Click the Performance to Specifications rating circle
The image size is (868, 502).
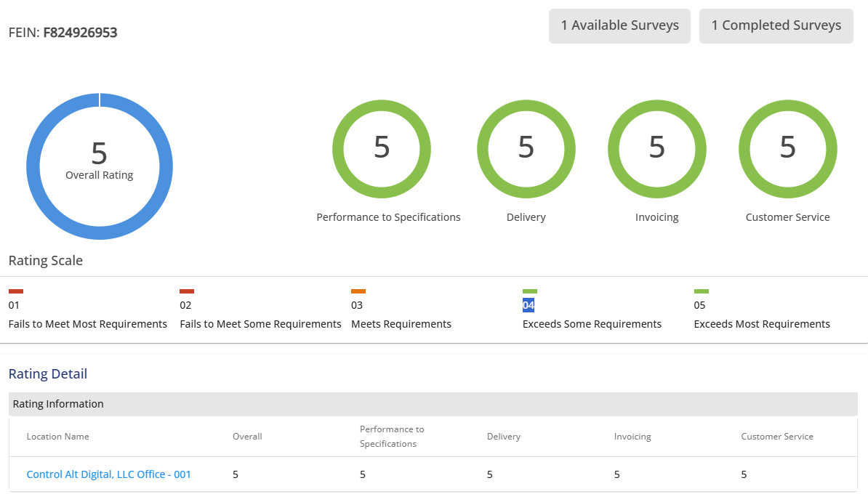point(382,149)
